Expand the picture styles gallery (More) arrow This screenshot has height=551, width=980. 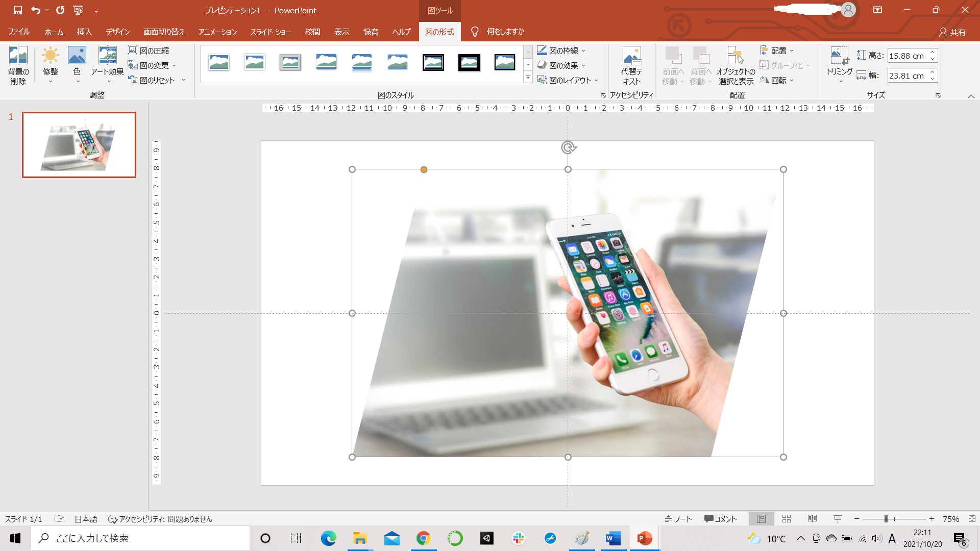point(528,78)
